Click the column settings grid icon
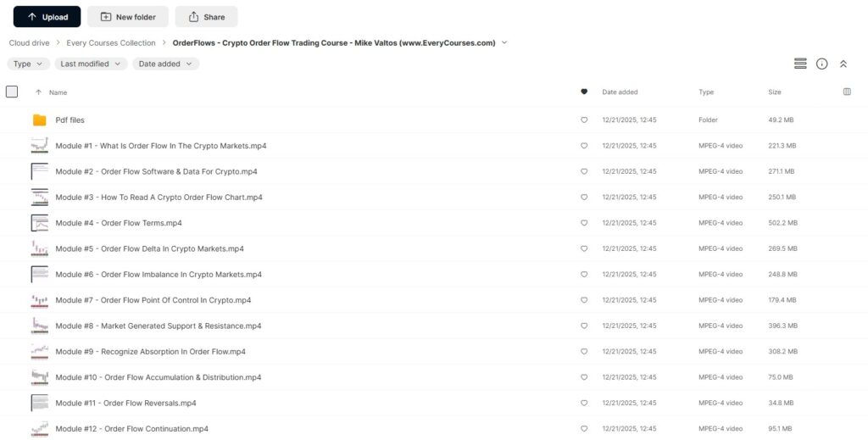Screen dimensions: 868x440 click(x=847, y=92)
